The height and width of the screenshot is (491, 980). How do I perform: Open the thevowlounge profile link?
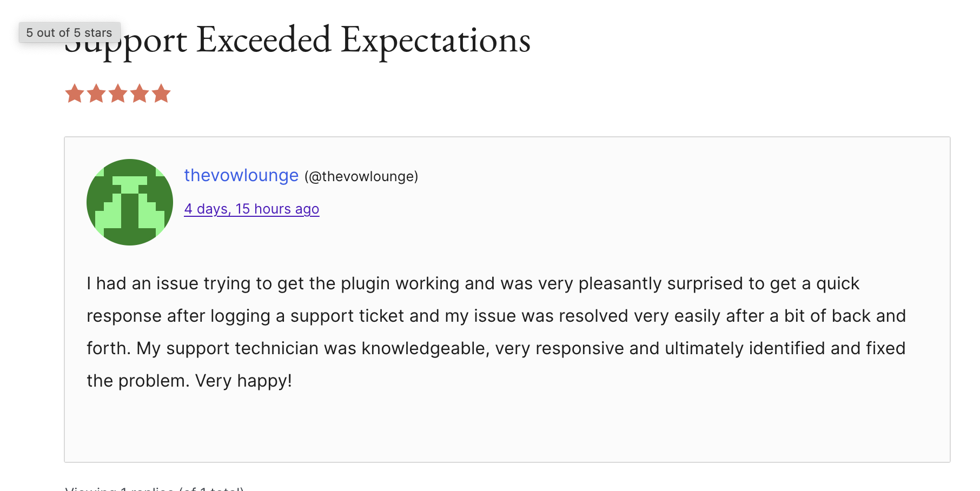click(241, 175)
